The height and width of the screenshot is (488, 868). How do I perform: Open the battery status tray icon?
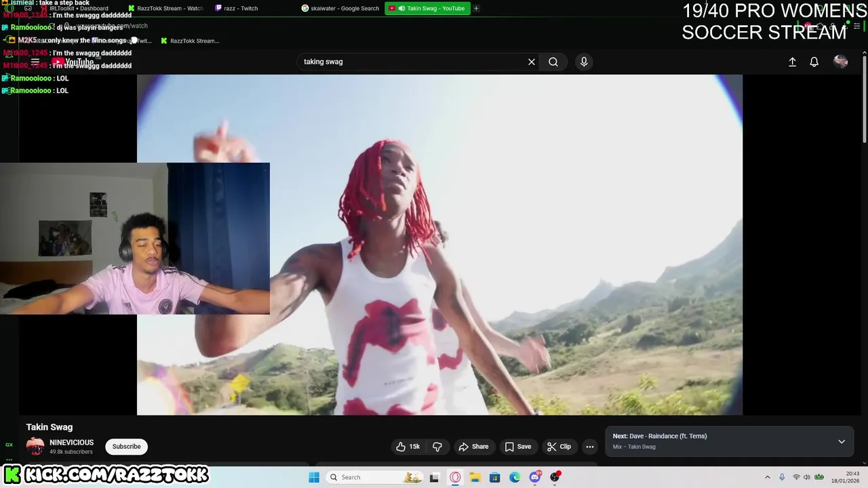[x=818, y=477]
